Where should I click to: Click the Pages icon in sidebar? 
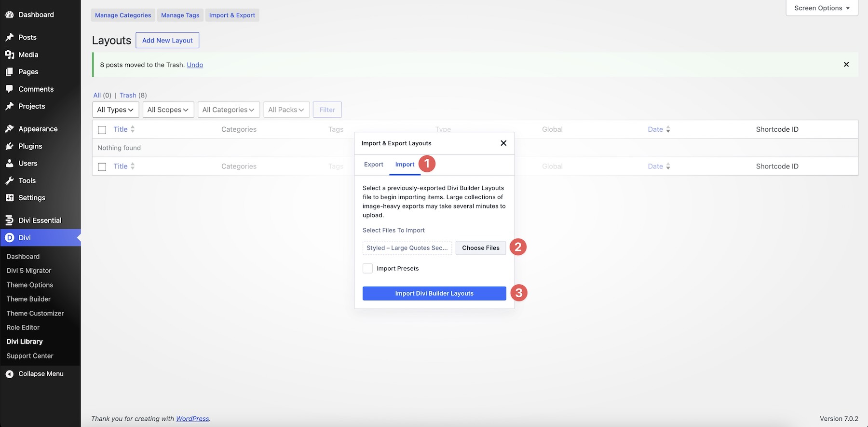(10, 71)
